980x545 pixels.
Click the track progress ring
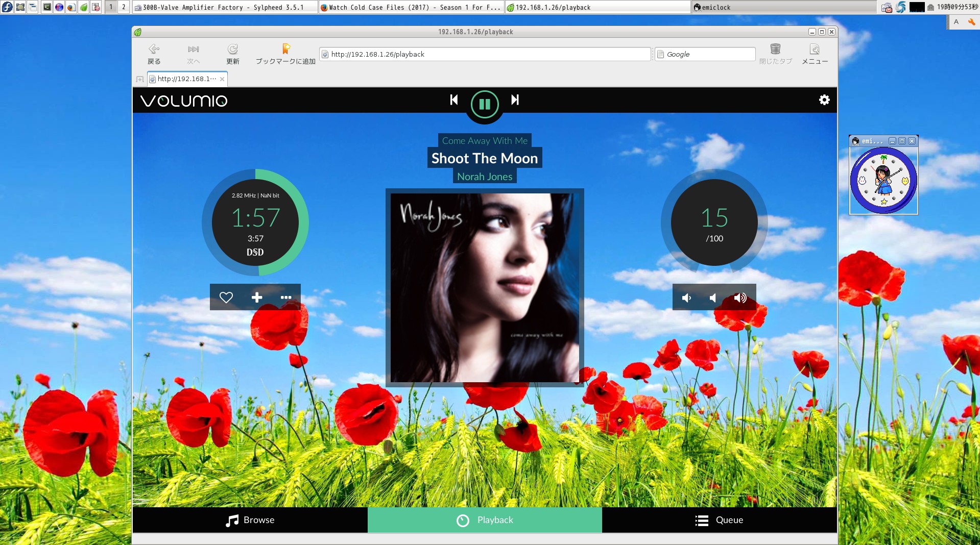pyautogui.click(x=255, y=223)
